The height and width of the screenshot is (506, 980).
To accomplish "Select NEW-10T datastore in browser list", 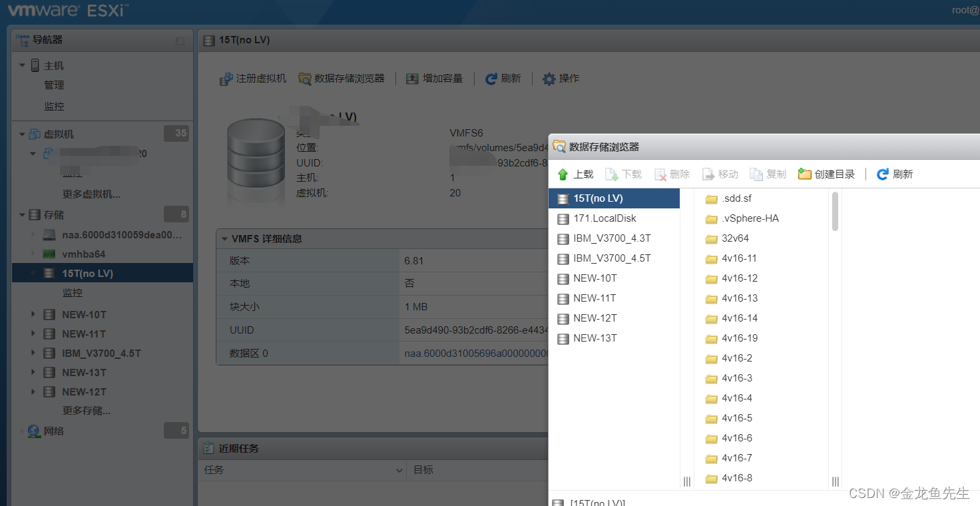I will tap(614, 278).
